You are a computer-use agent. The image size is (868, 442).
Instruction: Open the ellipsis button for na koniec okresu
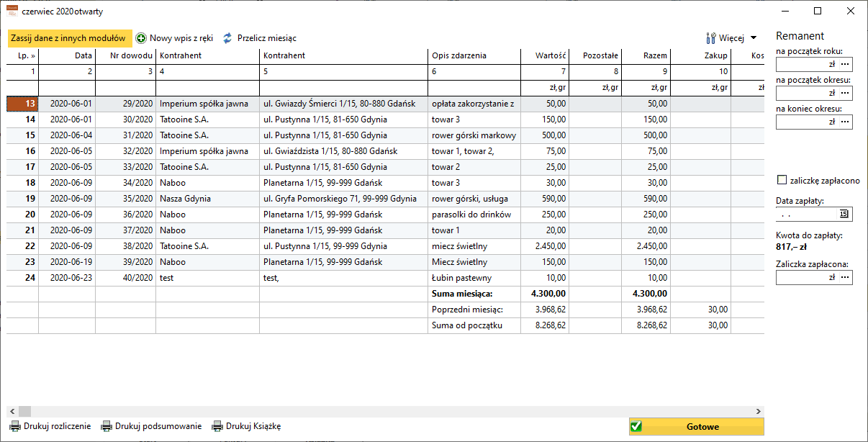[x=844, y=122]
